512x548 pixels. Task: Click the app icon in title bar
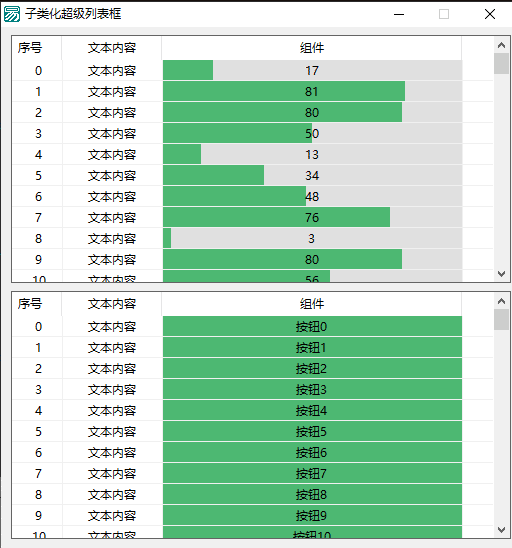[12, 14]
